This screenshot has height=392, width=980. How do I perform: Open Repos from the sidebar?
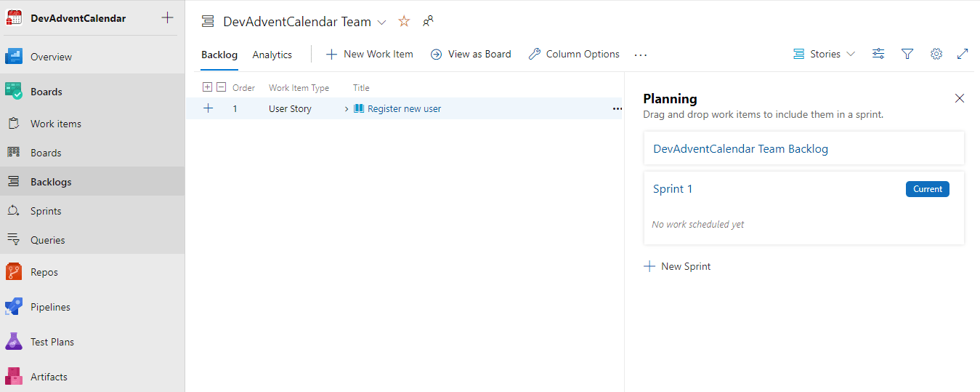tap(44, 272)
